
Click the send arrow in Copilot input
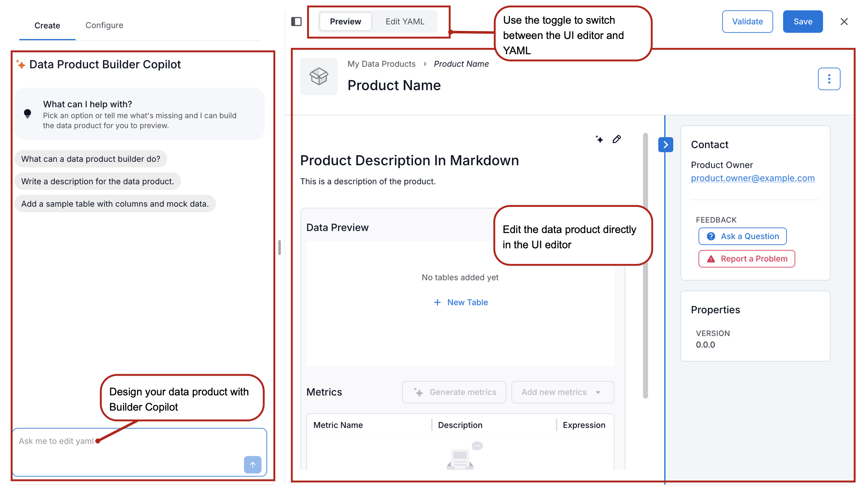(252, 465)
